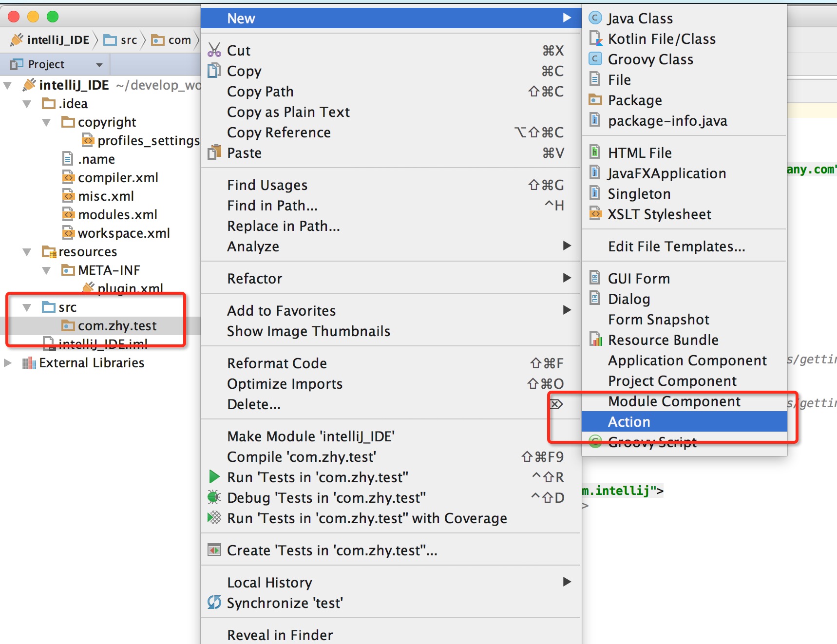The height and width of the screenshot is (644, 837).
Task: Click the src breadcrumb in navigation bar
Action: [x=129, y=40]
